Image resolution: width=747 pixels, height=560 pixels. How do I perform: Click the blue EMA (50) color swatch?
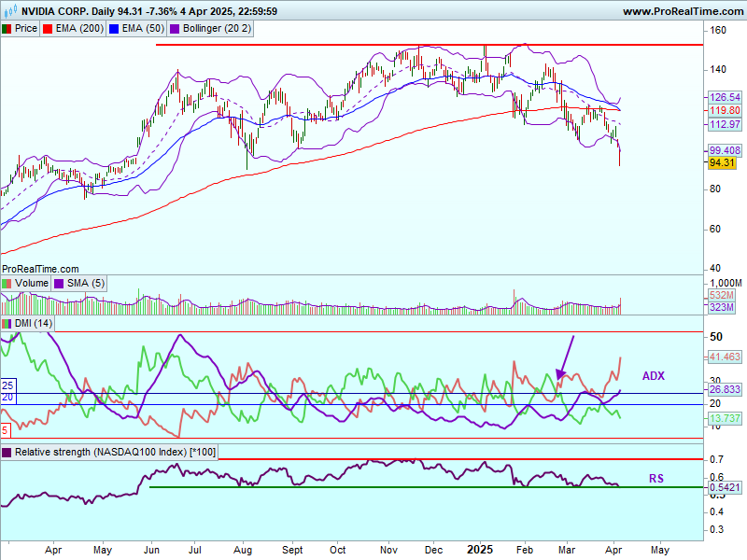[114, 29]
